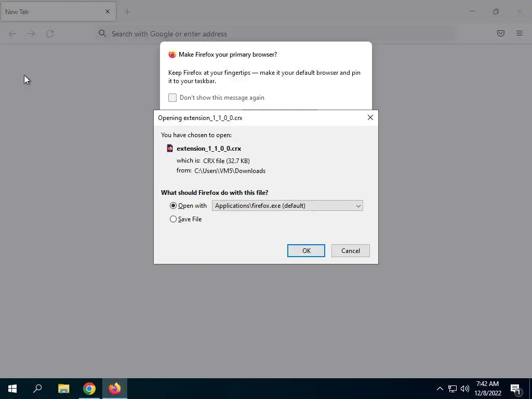The height and width of the screenshot is (399, 532).
Task: Open Windows taskbar search
Action: click(x=37, y=389)
